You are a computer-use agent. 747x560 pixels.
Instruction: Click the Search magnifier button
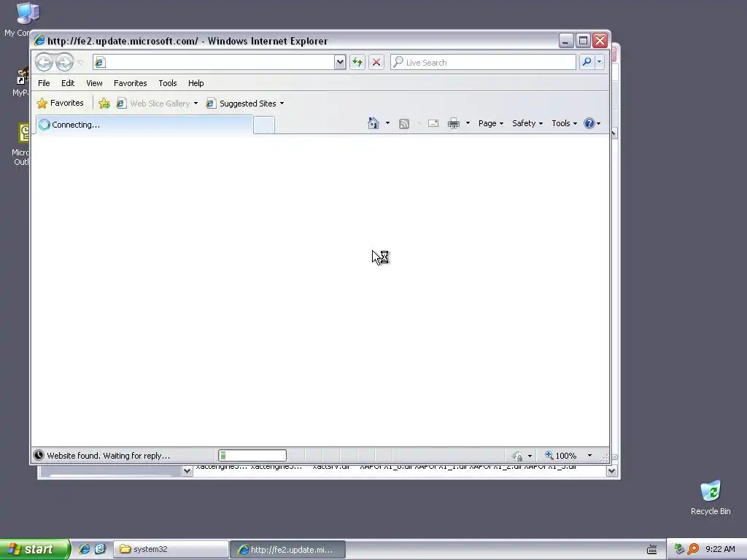(587, 62)
